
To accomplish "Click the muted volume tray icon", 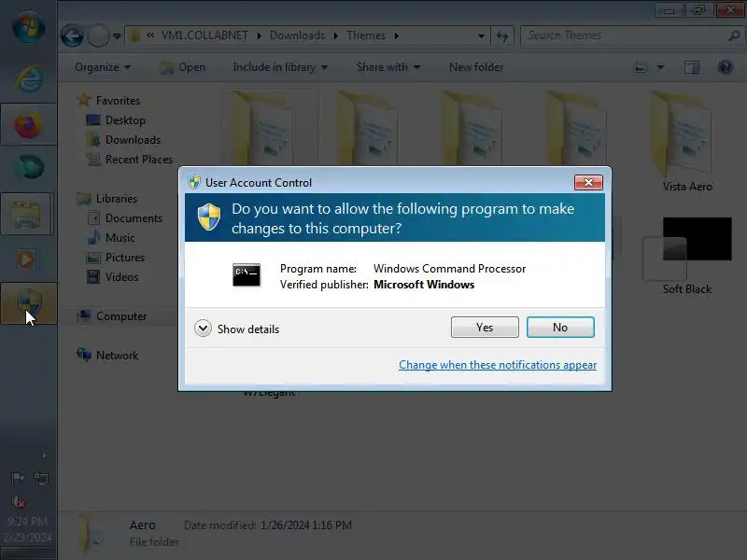I will point(18,501).
